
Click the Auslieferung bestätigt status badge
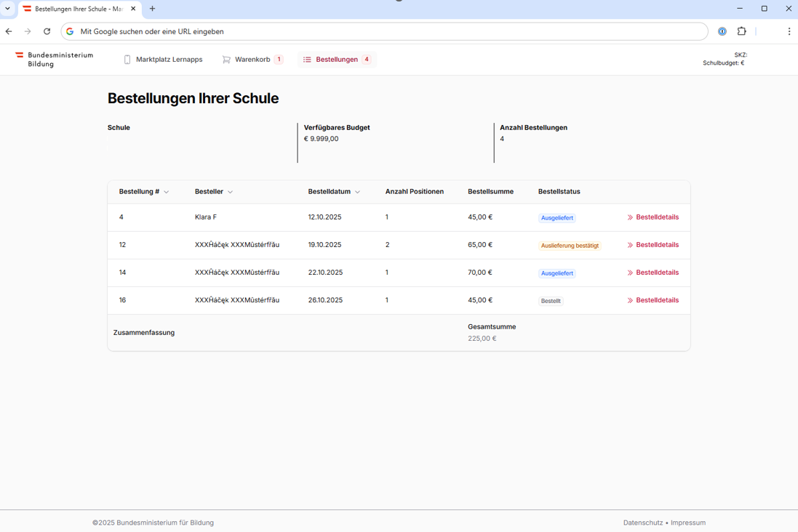point(570,246)
